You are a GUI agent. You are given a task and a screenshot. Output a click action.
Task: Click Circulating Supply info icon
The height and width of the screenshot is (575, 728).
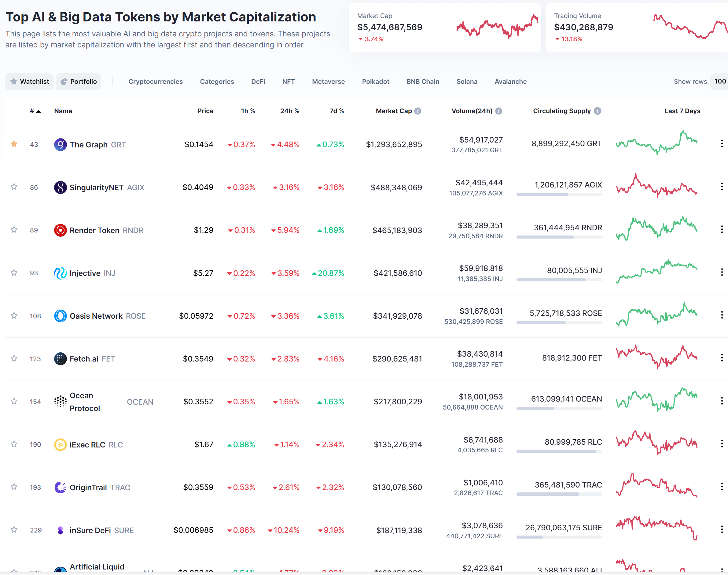tap(597, 111)
